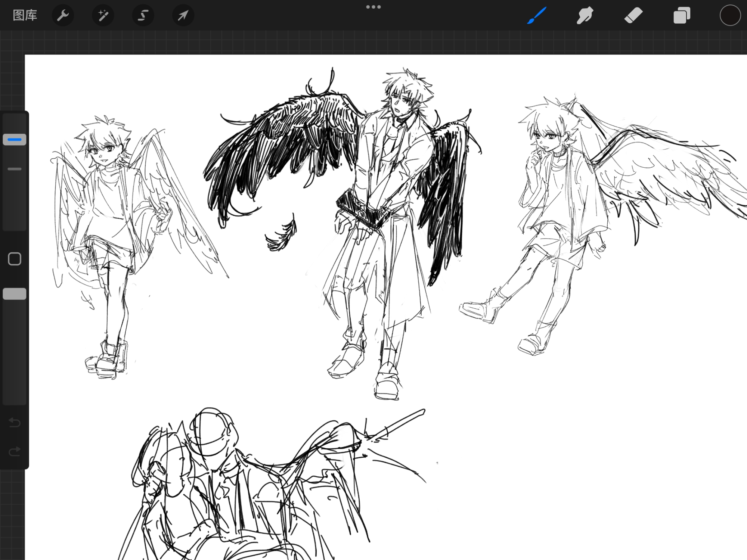The image size is (747, 560).
Task: Select the Brush tool
Action: click(537, 16)
